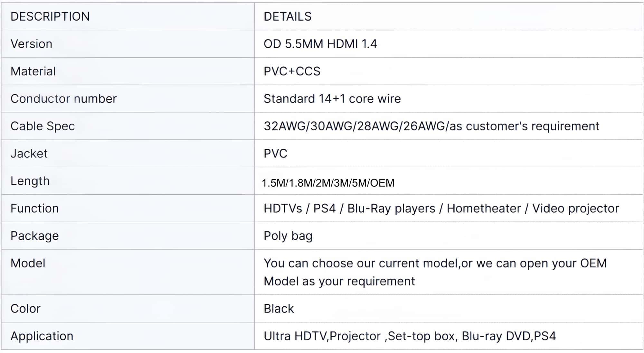This screenshot has width=644, height=353.
Task: Select the Version row label
Action: pyautogui.click(x=31, y=44)
